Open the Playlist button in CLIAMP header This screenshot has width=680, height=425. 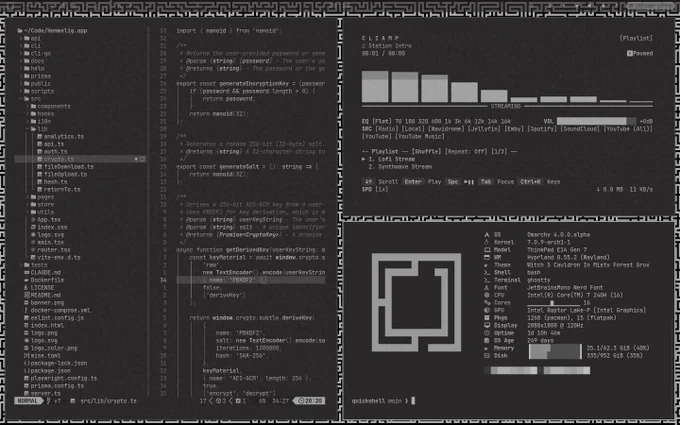click(x=636, y=38)
